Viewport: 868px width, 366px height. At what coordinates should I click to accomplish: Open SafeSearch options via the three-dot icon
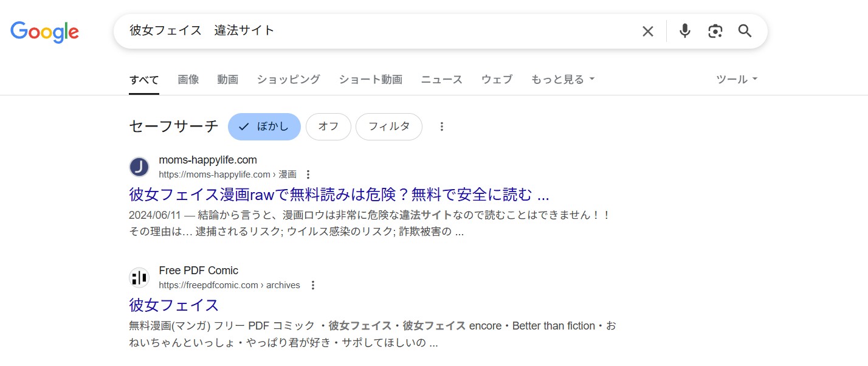pyautogui.click(x=441, y=126)
